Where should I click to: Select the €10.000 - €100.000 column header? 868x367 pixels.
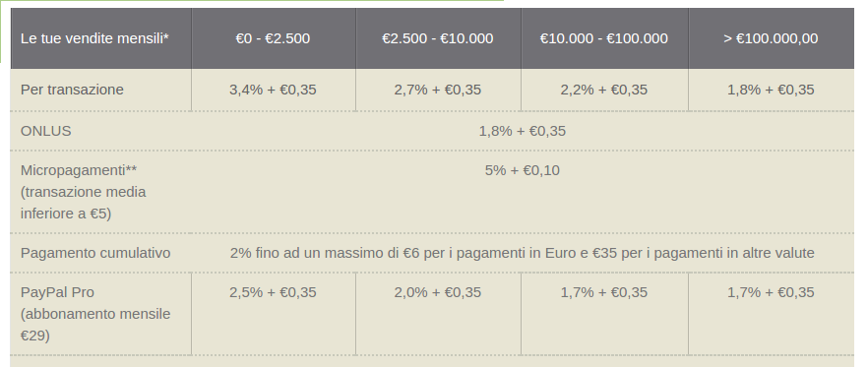coord(604,38)
